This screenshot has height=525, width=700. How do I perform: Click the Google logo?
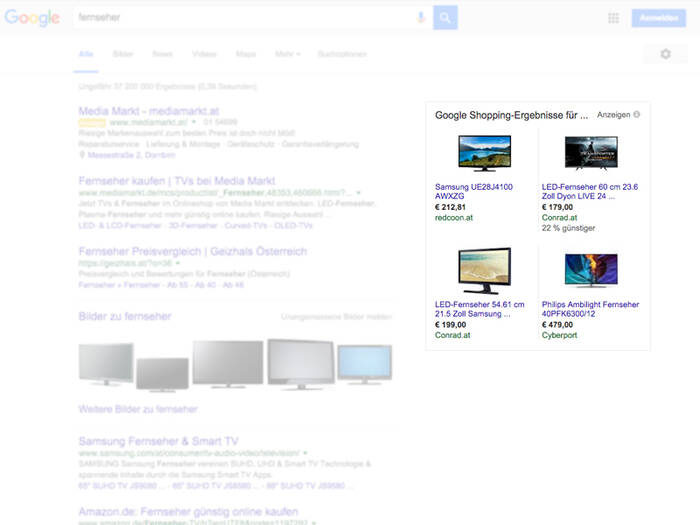tap(31, 18)
